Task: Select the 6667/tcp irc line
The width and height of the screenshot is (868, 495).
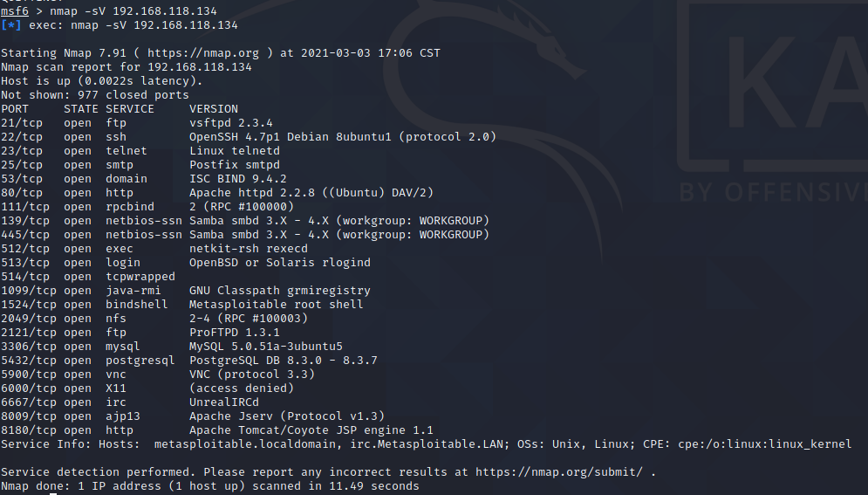Action: pos(130,402)
